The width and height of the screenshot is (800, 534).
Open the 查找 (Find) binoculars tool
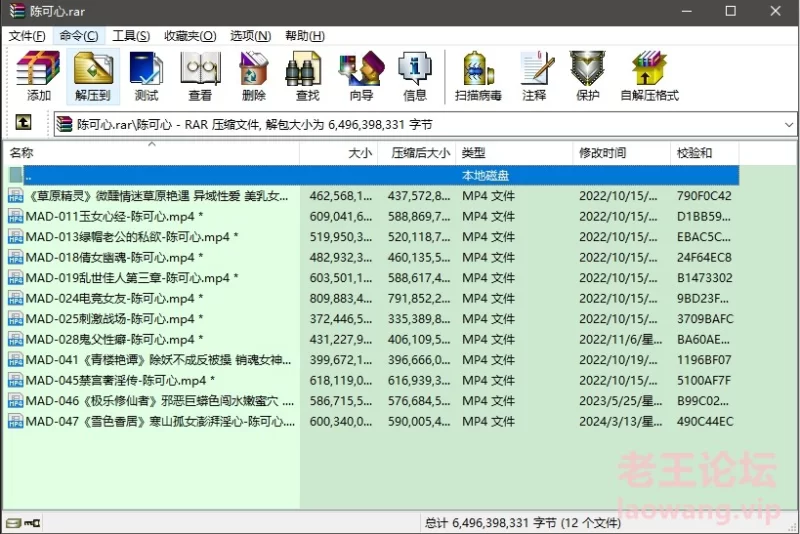coord(307,75)
